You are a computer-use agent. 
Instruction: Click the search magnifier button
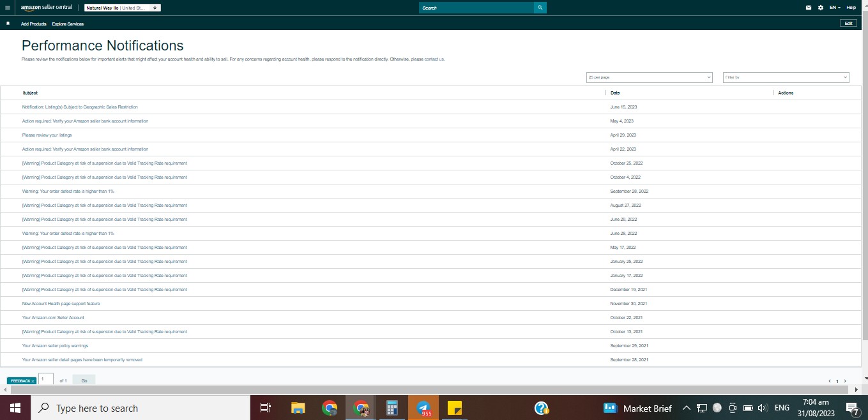pos(540,8)
